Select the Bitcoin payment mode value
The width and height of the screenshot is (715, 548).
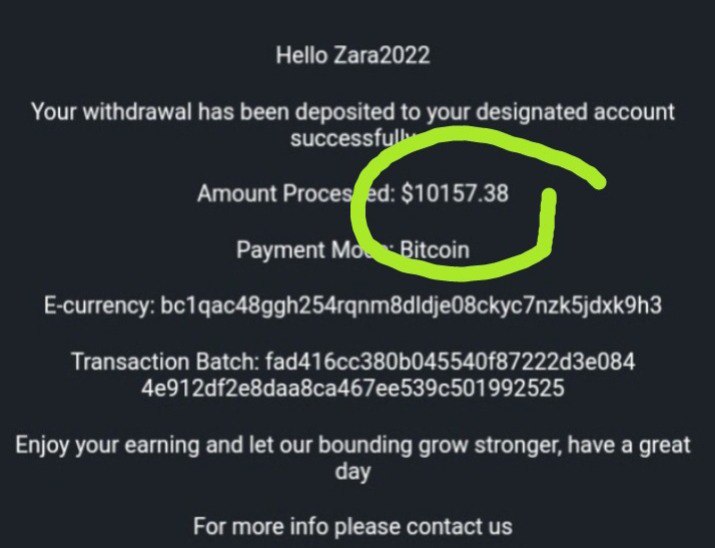point(434,249)
